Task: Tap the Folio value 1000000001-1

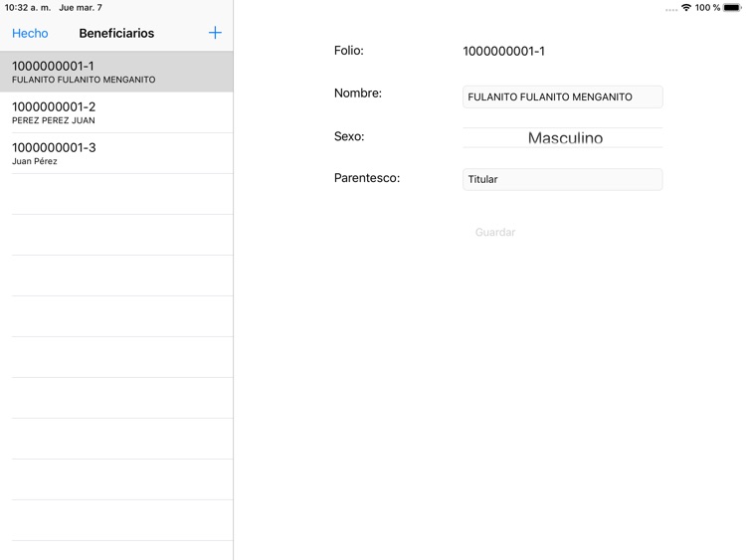Action: 504,52
